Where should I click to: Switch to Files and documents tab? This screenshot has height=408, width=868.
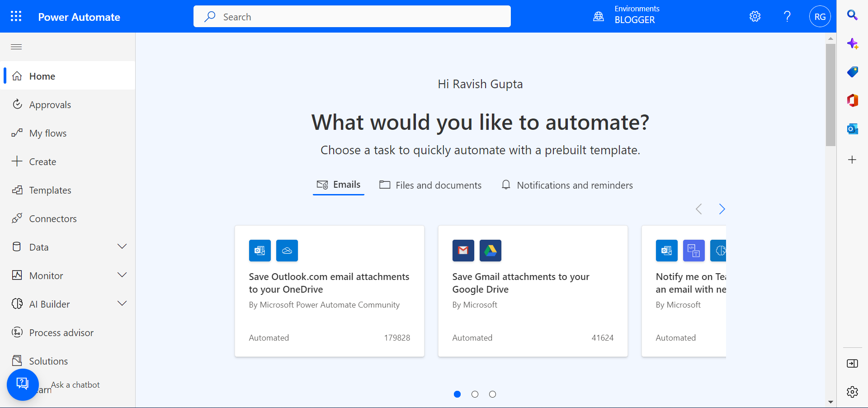point(430,185)
